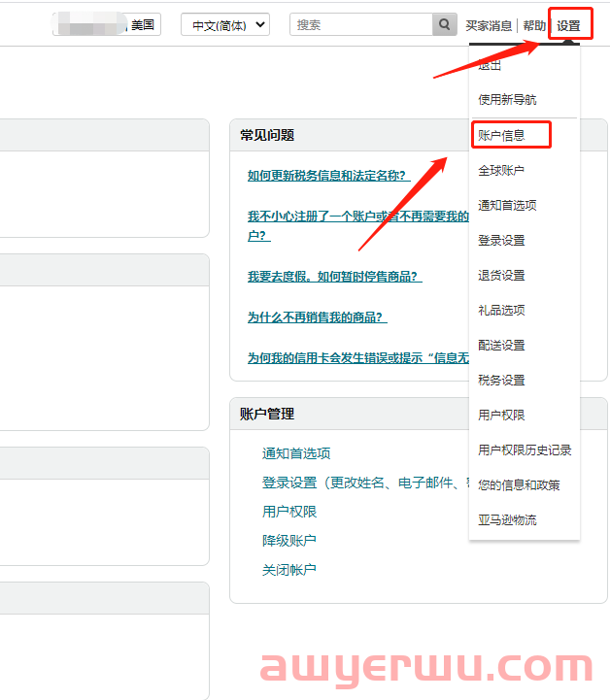Open 买家消息 in top navigation
Viewport: 610px width, 700px height.
(x=489, y=26)
